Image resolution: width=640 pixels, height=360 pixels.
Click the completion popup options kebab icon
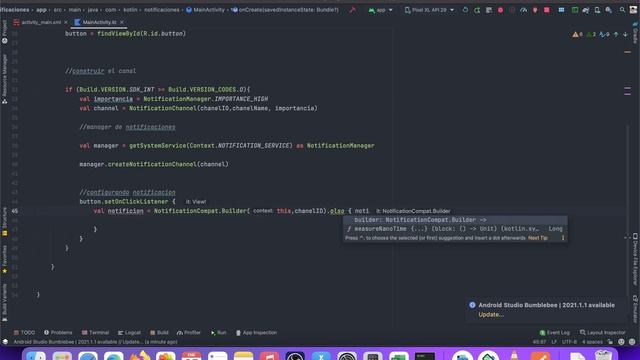(562, 238)
